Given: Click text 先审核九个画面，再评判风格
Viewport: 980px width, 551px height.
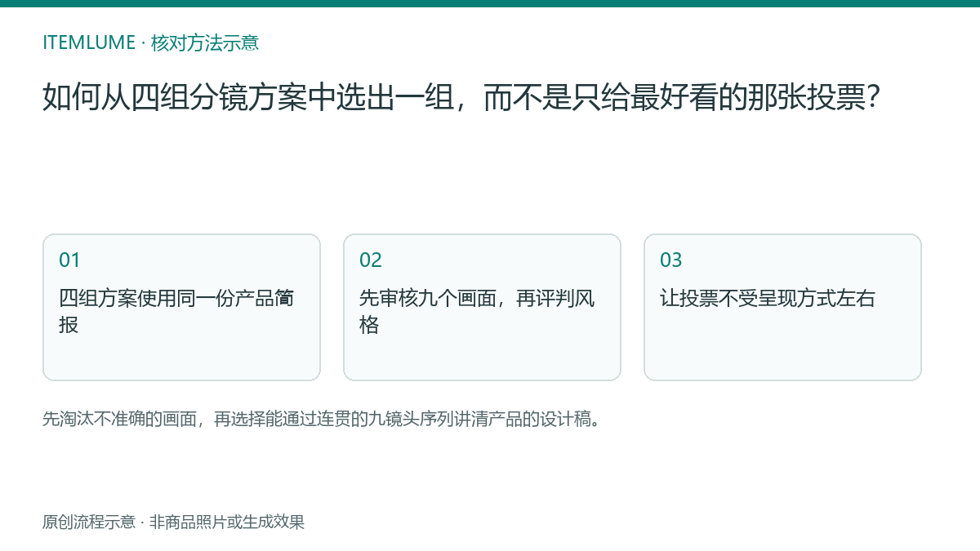Looking at the screenshot, I should (477, 311).
